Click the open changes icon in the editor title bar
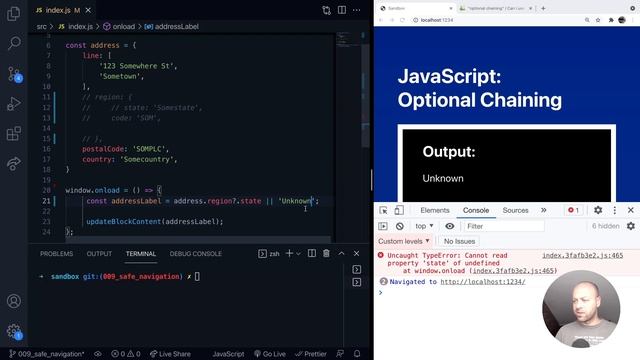This screenshot has height=360, width=640. click(326, 10)
